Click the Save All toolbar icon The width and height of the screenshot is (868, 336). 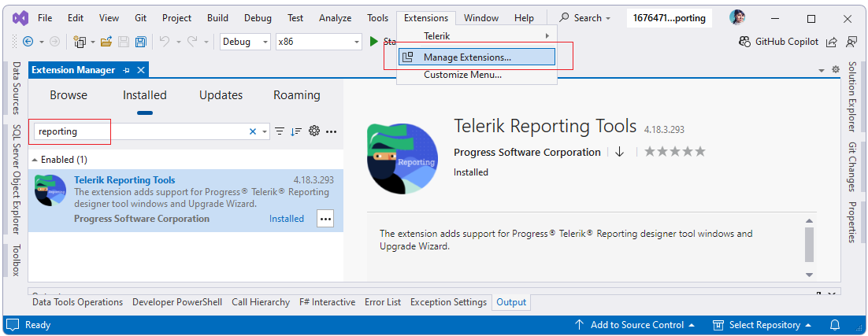point(140,42)
